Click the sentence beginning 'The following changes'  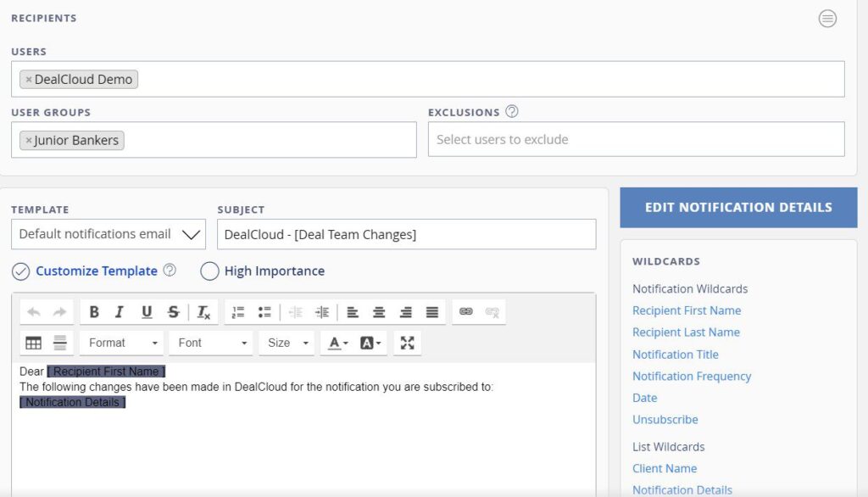click(256, 387)
